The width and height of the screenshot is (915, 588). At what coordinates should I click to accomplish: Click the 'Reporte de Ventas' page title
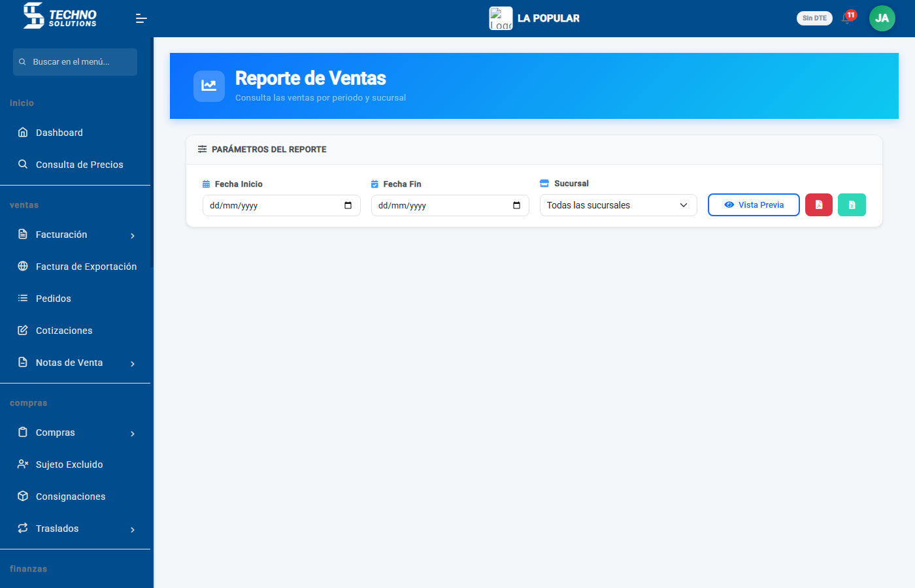point(310,78)
